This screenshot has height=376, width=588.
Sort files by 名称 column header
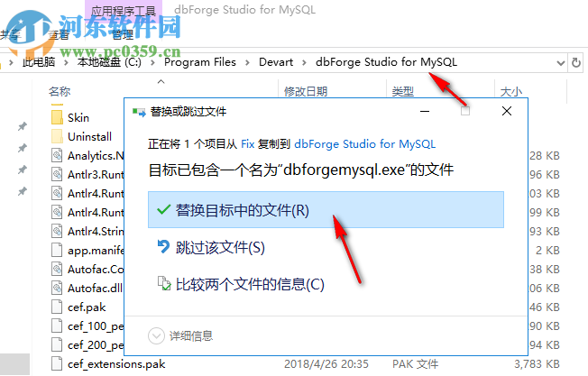[x=60, y=91]
